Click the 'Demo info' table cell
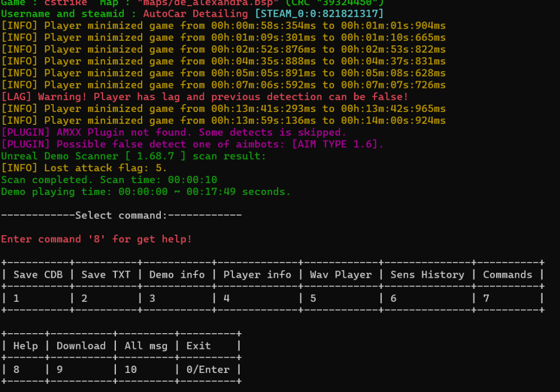 [x=177, y=274]
